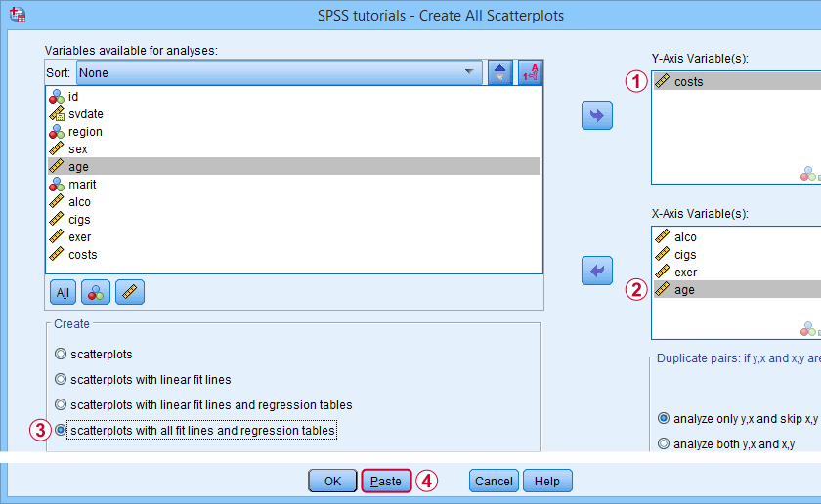Select the region variable in available list

(294, 131)
